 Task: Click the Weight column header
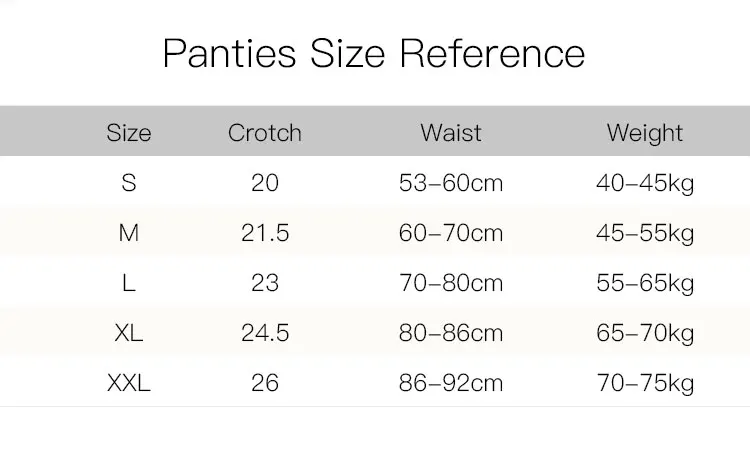645,133
